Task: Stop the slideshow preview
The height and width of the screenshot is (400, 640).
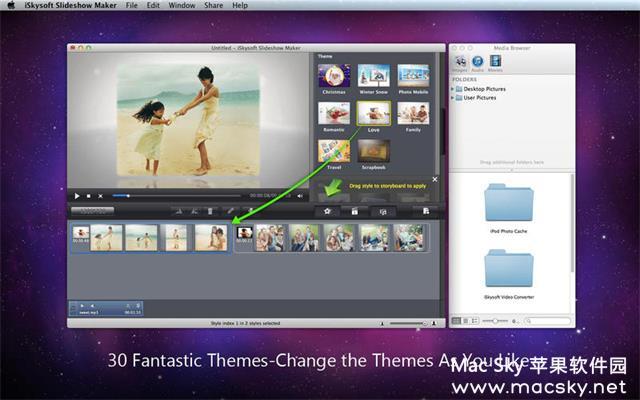Action: (x=89, y=196)
